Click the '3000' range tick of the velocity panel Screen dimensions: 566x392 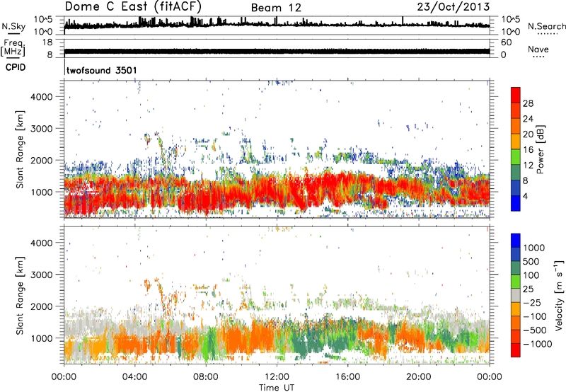tap(42, 275)
